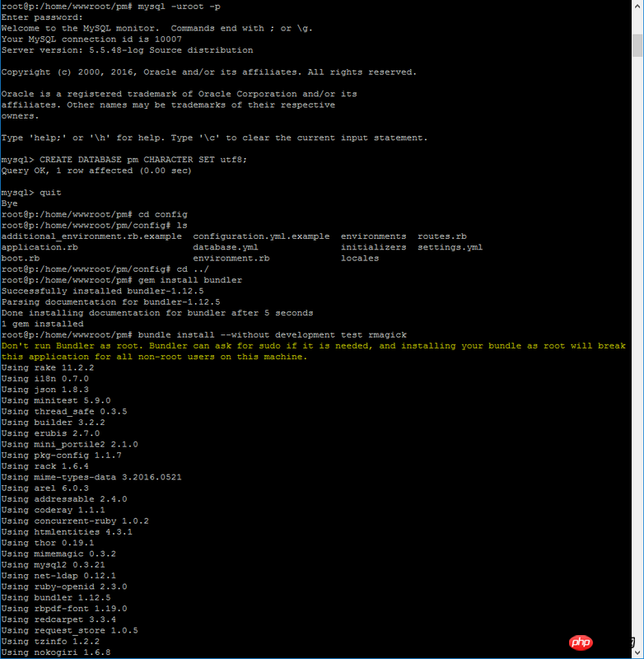Click the 'Using rack 1.6.4' line

[45, 465]
